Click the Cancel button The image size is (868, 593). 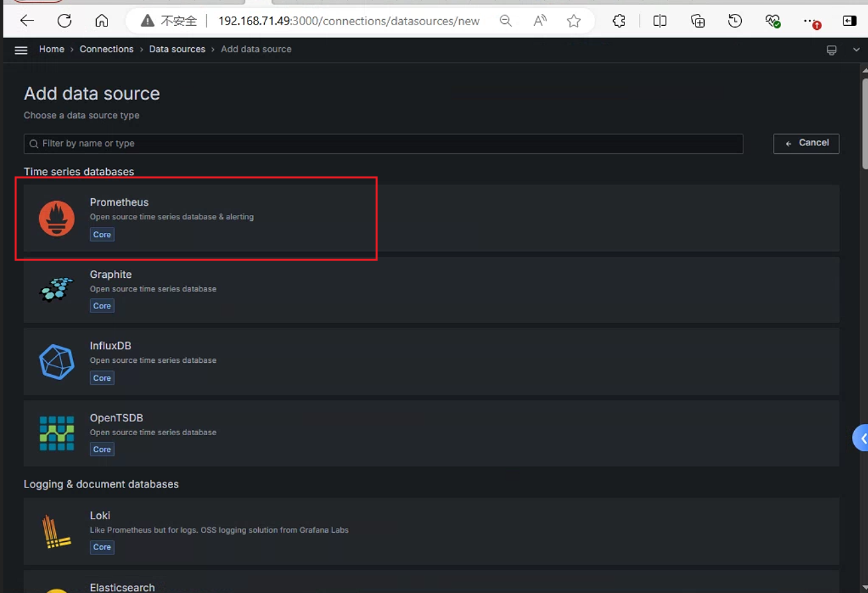[806, 143]
